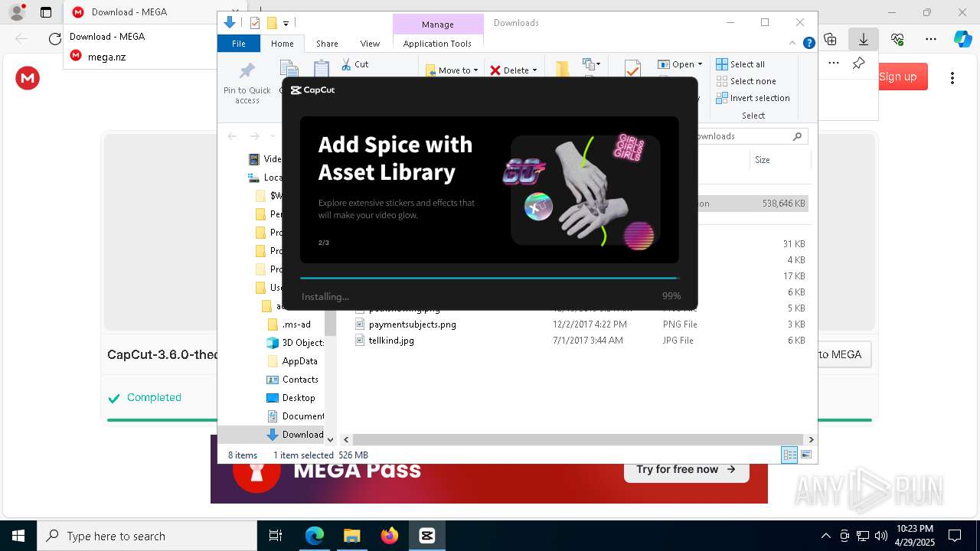Open the Edge downloads icon

[x=864, y=39]
